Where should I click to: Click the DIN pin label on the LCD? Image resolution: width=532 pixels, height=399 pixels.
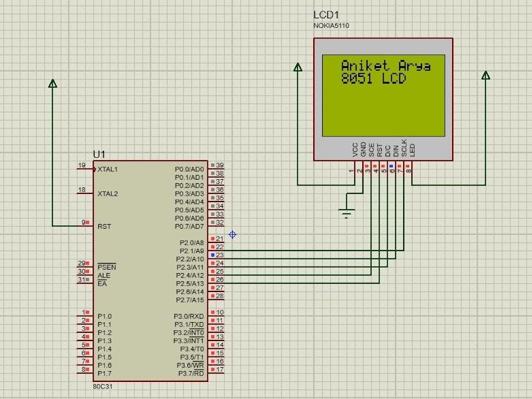tap(395, 151)
